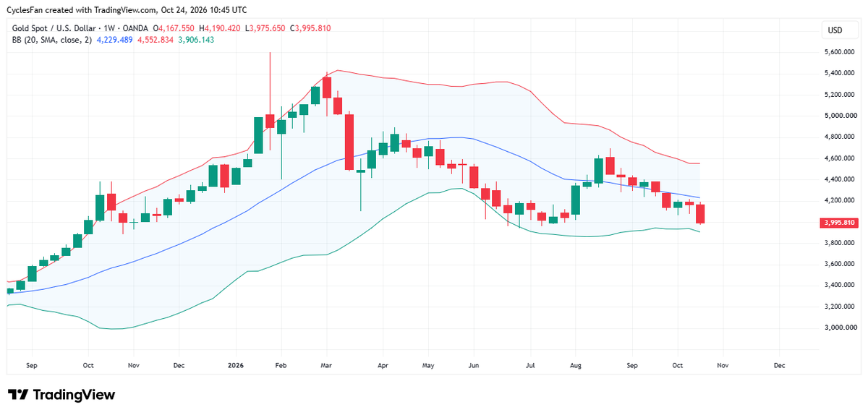Click the BB (20, SMA, close, 2) indicator label

[51, 40]
